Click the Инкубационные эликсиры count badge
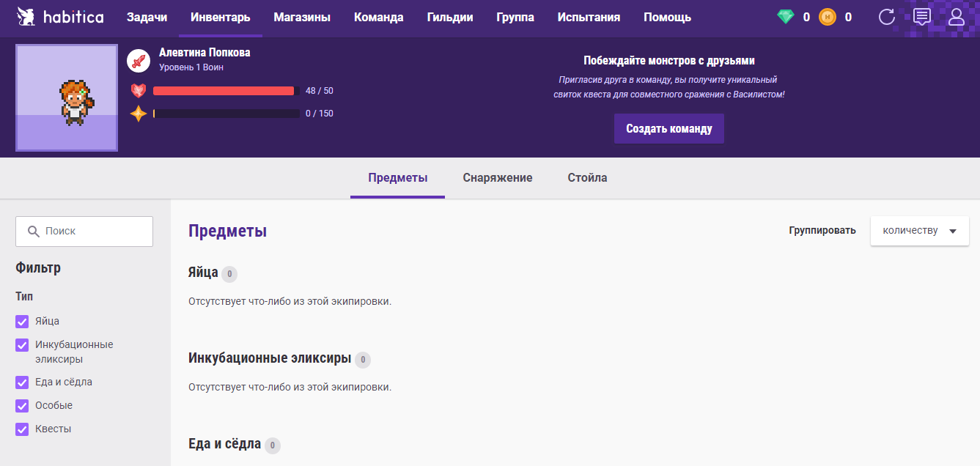Viewport: 980px width, 466px height. pyautogui.click(x=363, y=360)
